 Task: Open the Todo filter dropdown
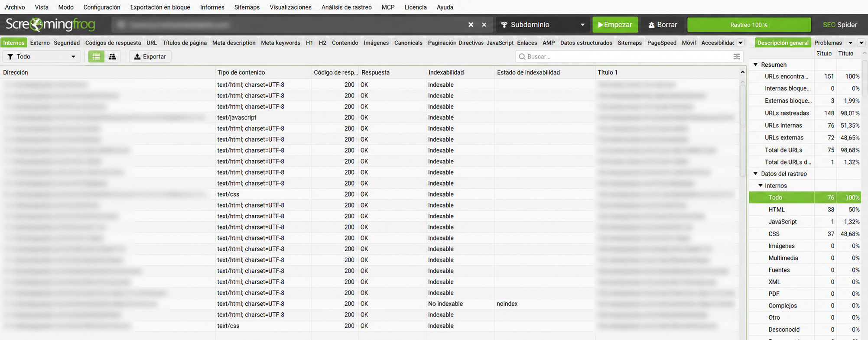tap(42, 57)
